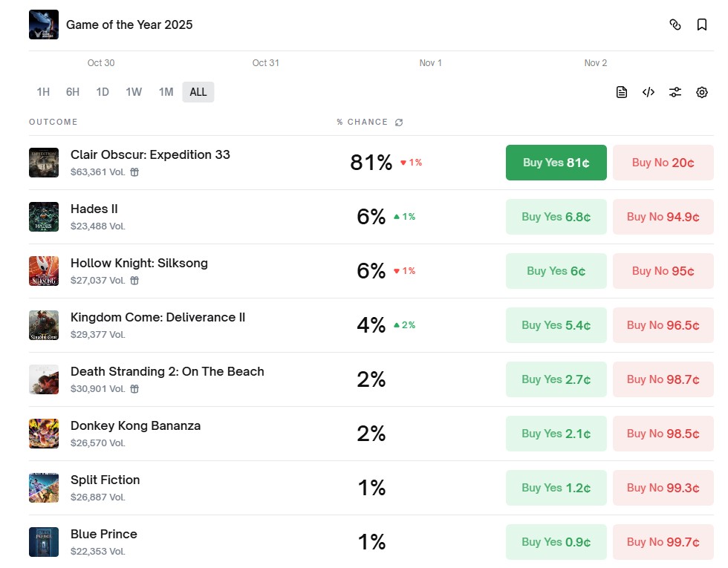728x568 pixels.
Task: Refresh the % chance column
Action: pos(399,123)
